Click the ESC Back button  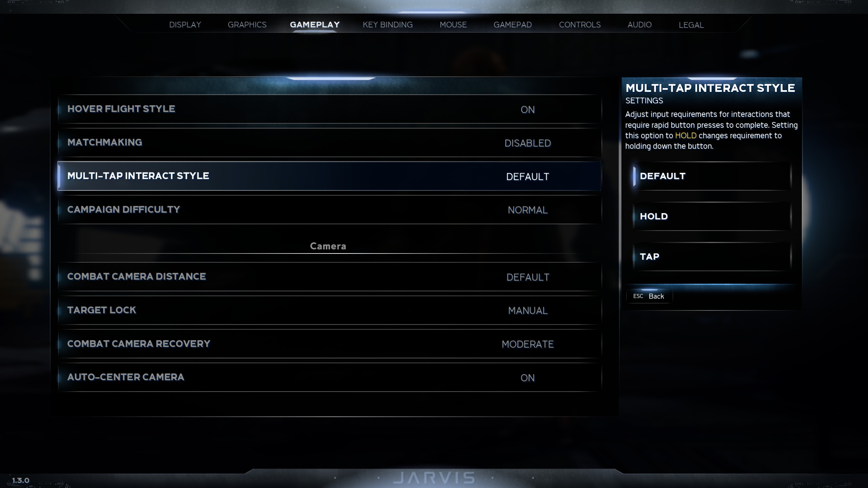649,296
